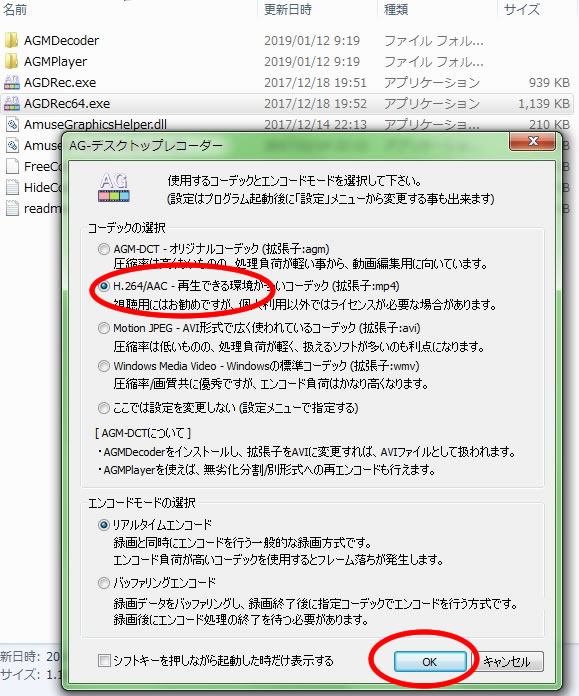Click the size value 939 KB
Viewport: 579px width, 696px height.
549,83
